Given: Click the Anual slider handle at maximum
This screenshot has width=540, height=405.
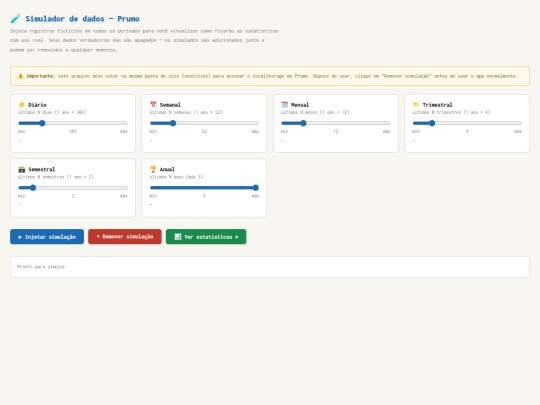Looking at the screenshot, I should coord(256,188).
